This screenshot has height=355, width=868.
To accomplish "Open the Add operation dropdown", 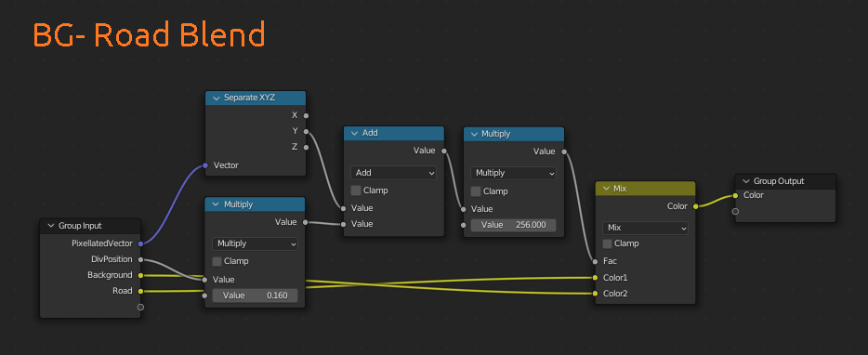I will click(394, 173).
